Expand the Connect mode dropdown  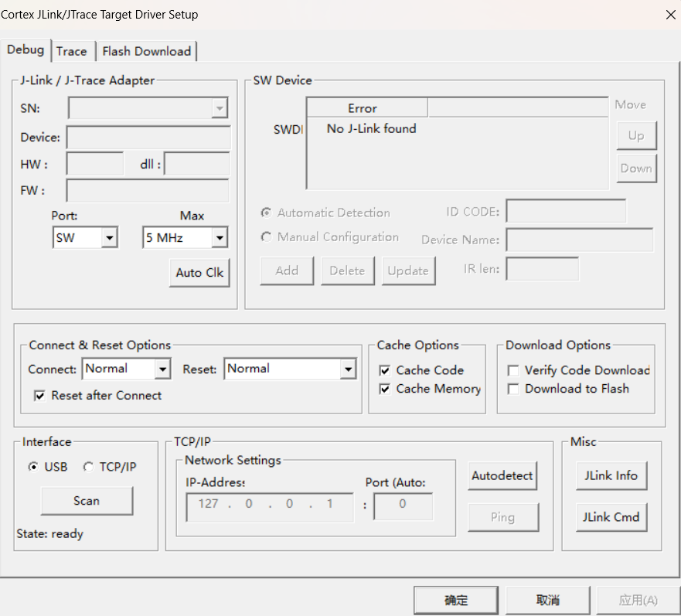162,369
